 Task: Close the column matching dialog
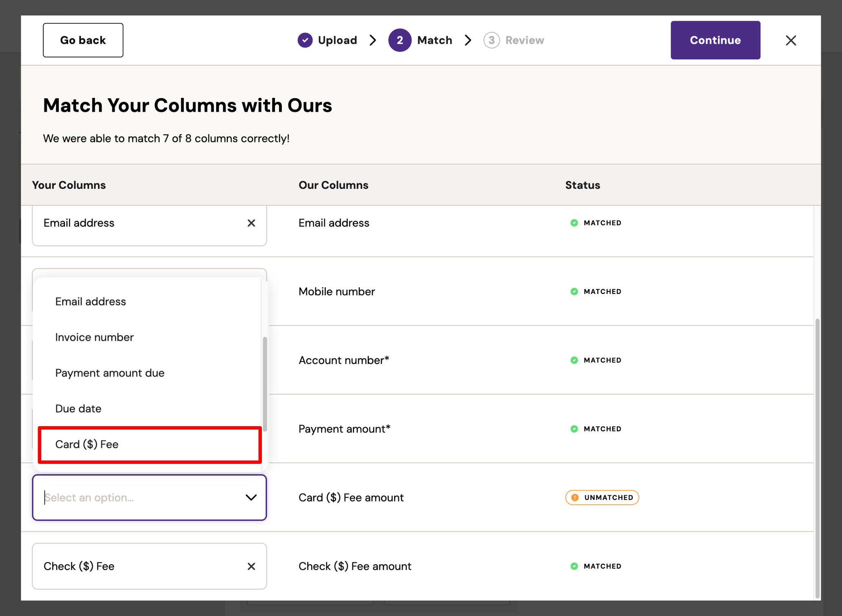pyautogui.click(x=791, y=40)
